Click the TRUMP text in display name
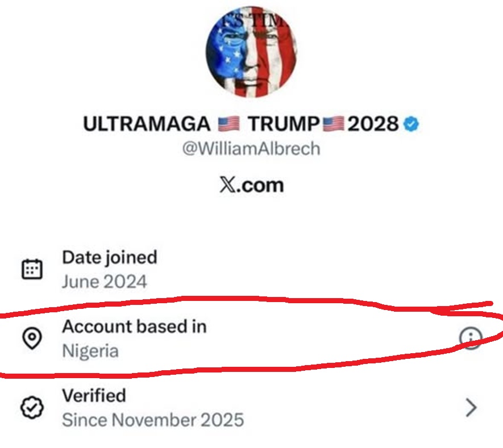The image size is (503, 448). [x=284, y=124]
